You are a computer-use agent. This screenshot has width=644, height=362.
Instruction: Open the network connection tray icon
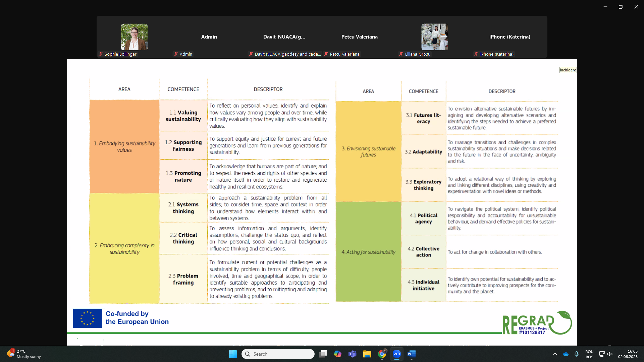tap(602, 354)
